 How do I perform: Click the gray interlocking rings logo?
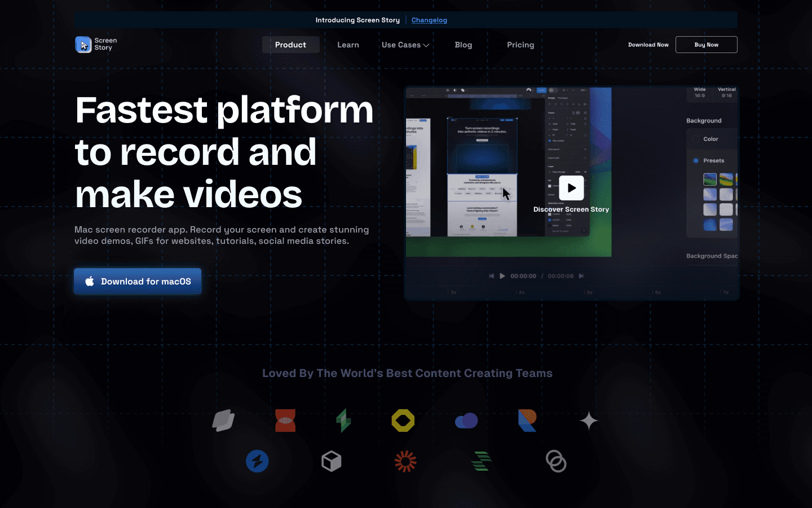pyautogui.click(x=556, y=461)
